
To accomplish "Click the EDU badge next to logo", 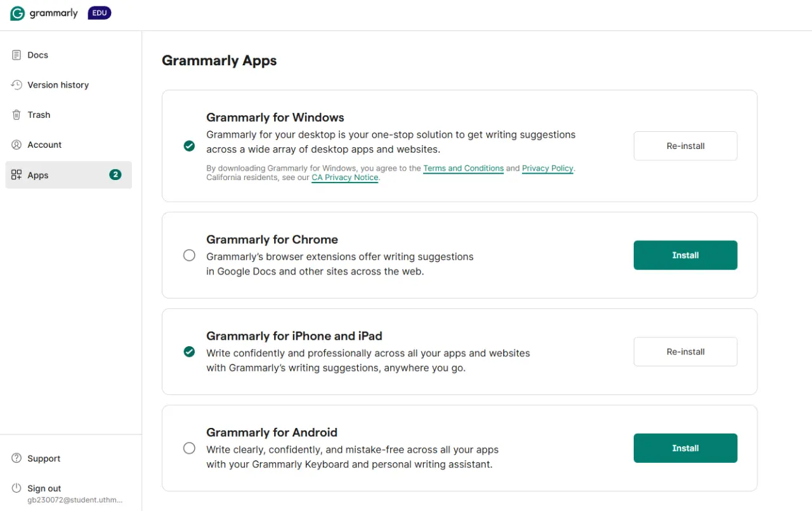I will (100, 13).
